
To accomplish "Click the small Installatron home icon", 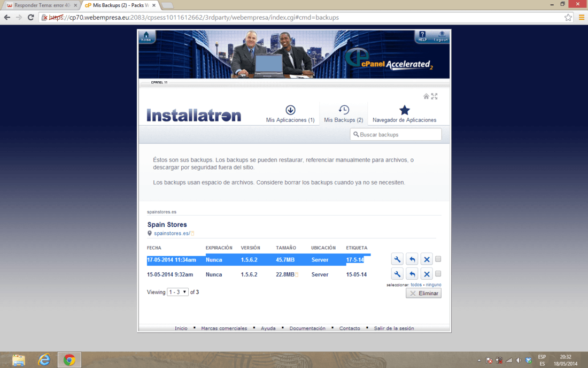I will pos(426,96).
